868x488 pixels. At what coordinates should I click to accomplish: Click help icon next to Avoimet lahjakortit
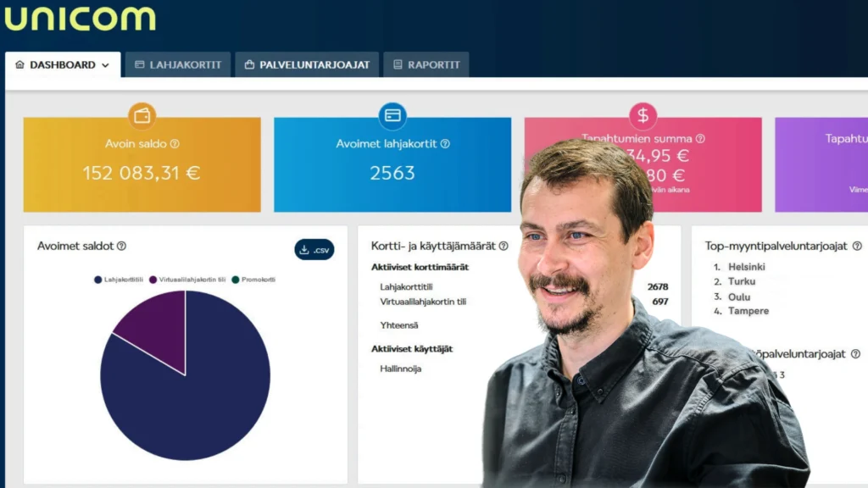[445, 144]
